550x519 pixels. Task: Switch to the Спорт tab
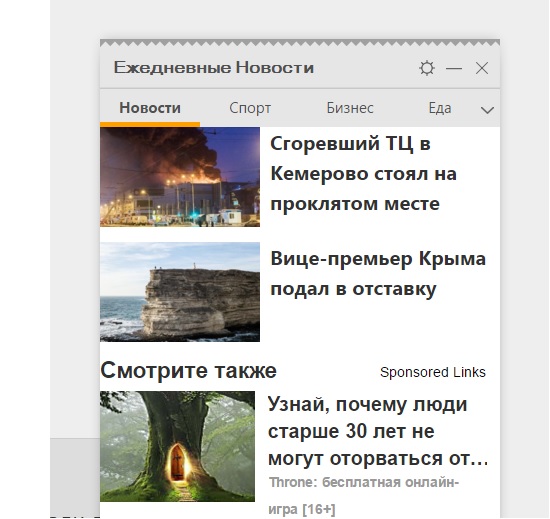(250, 108)
